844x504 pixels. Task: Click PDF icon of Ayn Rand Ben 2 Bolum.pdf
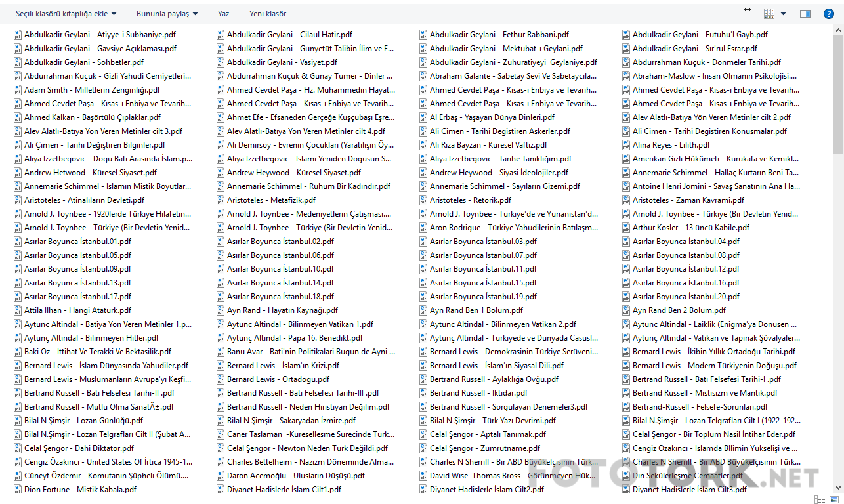(x=626, y=310)
